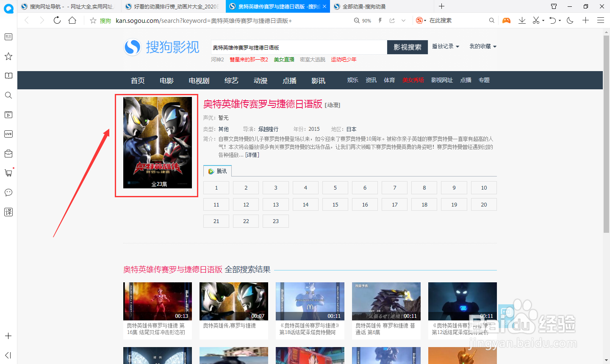Open in-page search with the magnifier icon
The height and width of the screenshot is (364, 610).
(491, 20)
